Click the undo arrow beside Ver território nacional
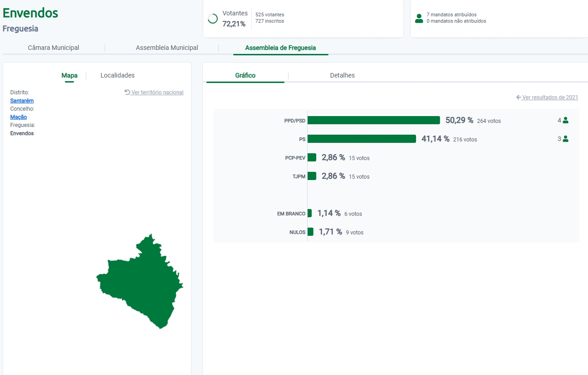Viewport: 588px width, 375px height. pos(127,92)
